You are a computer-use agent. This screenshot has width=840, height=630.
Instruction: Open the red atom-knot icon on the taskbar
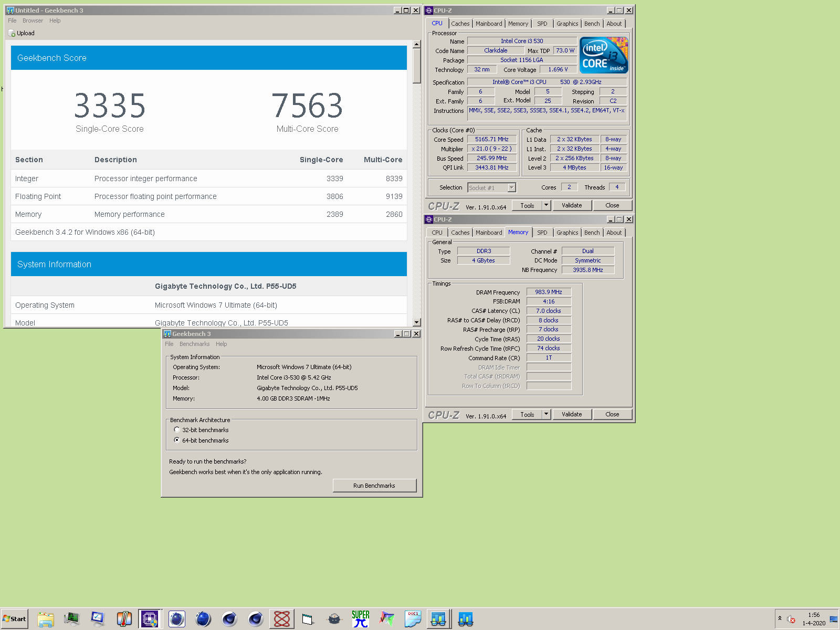point(282,619)
